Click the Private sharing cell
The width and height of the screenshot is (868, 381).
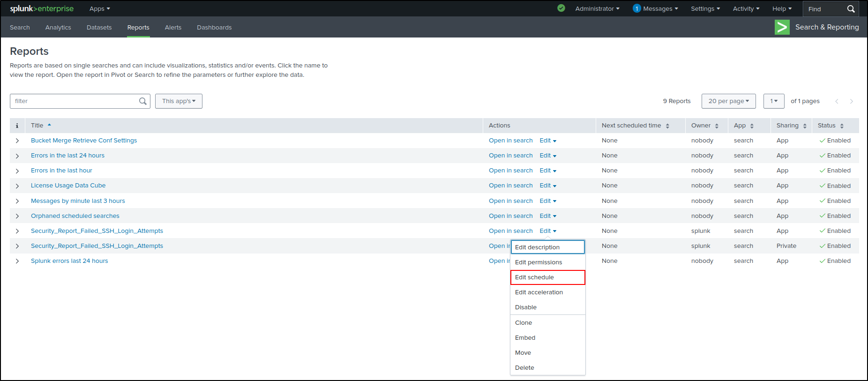click(x=786, y=246)
